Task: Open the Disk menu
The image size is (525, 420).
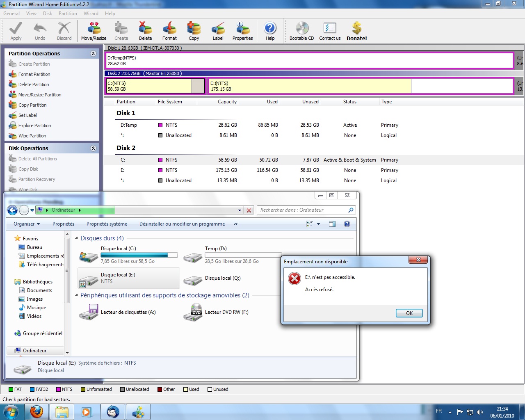Action: [x=48, y=14]
